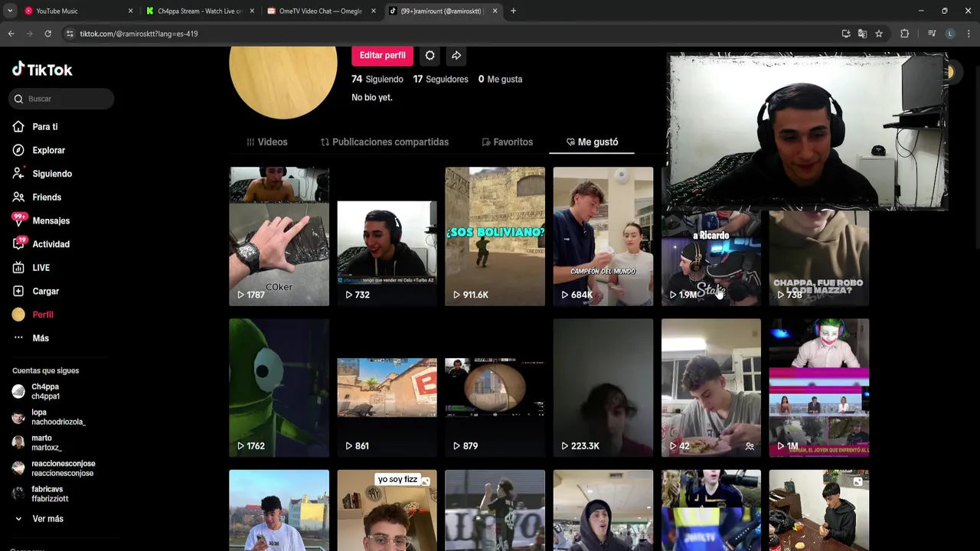The image size is (980, 551).
Task: Click the Chrome profile avatar icon
Action: click(x=950, y=34)
